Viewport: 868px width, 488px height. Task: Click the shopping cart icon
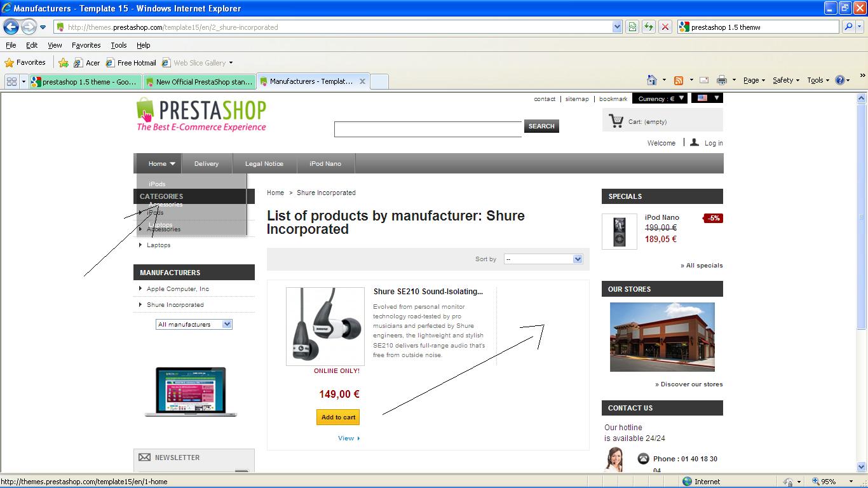[616, 121]
